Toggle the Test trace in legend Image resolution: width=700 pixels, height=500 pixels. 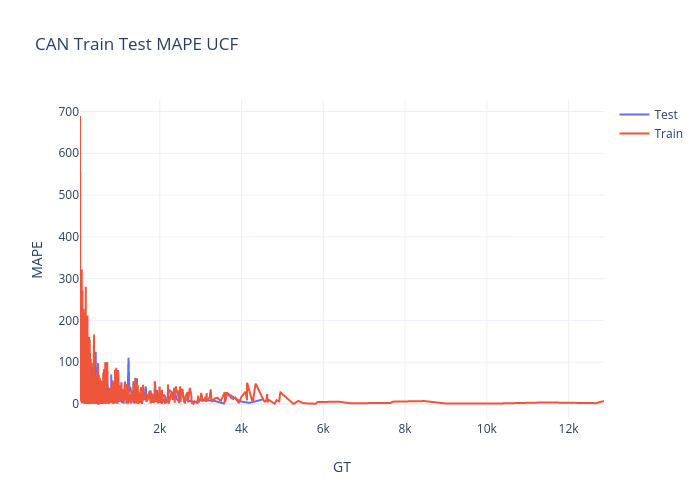(665, 114)
